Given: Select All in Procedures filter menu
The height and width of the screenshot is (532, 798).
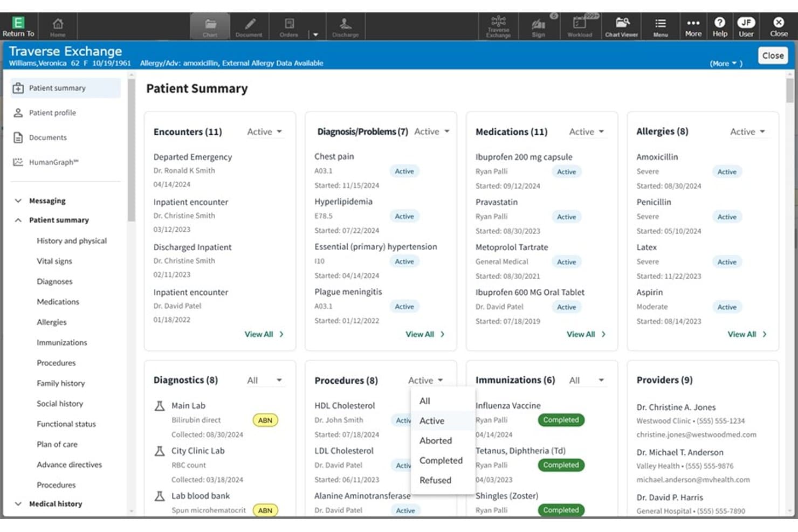Looking at the screenshot, I should click(443, 401).
